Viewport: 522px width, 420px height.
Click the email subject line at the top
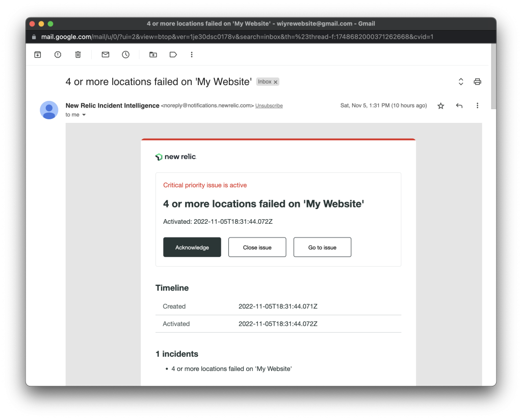(159, 82)
